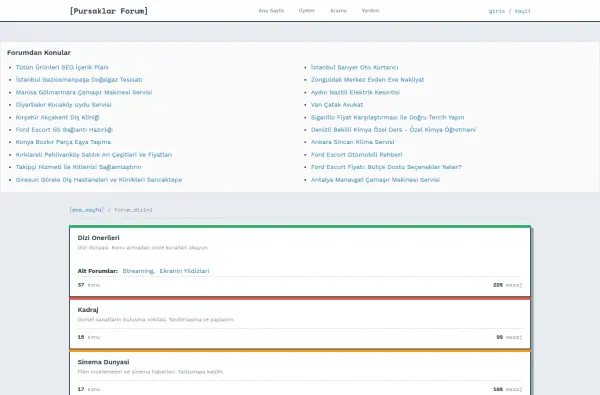The width and height of the screenshot is (600, 395).
Task: Click the kayit register link
Action: [523, 11]
